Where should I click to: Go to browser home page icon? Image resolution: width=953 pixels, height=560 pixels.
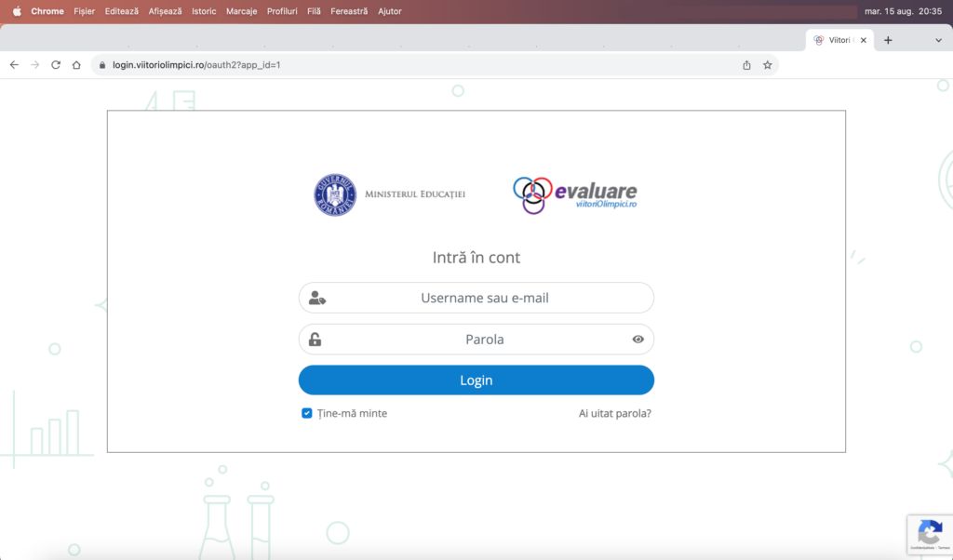pos(76,65)
